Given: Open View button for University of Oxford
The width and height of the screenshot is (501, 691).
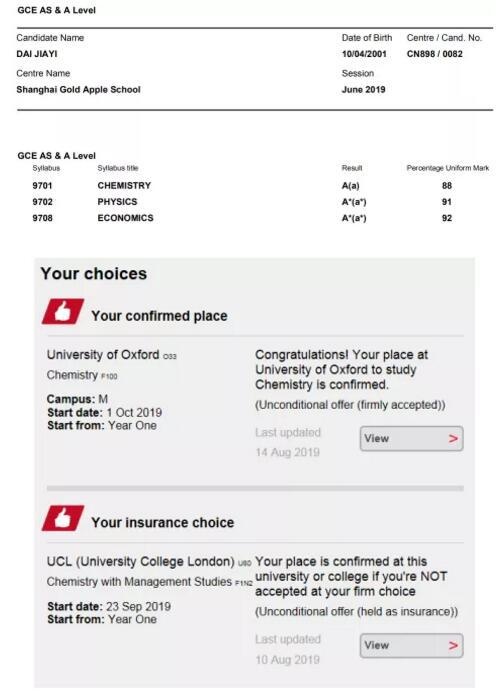Looking at the screenshot, I should coord(411,438).
